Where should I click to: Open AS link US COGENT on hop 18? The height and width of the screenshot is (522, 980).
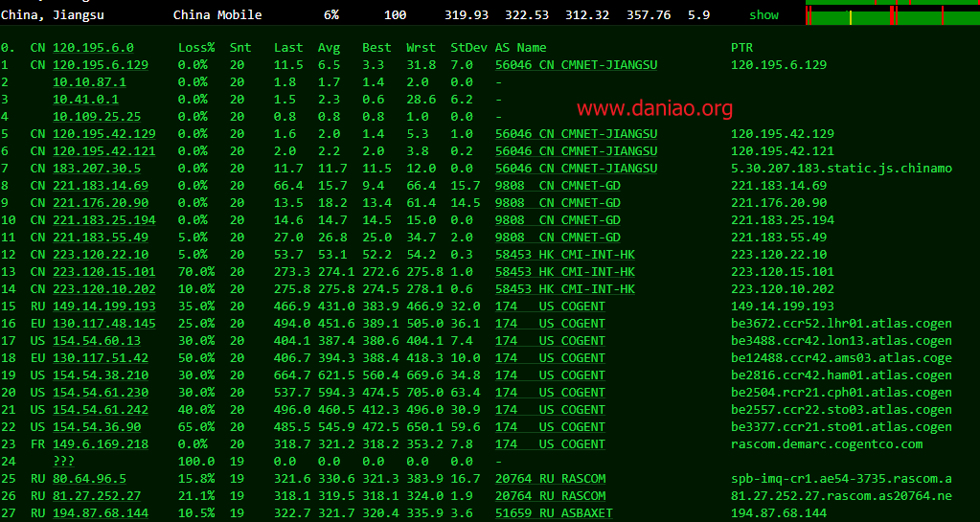550,358
